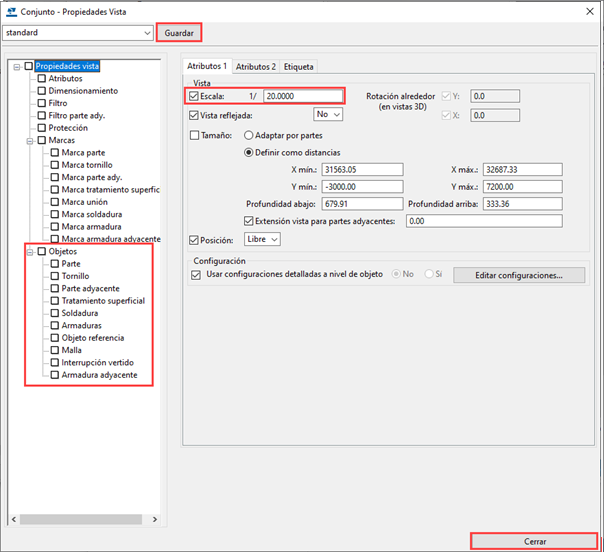Screen dimensions: 604x552
Task: Switch to the Etiqueta tab
Action: tap(298, 67)
